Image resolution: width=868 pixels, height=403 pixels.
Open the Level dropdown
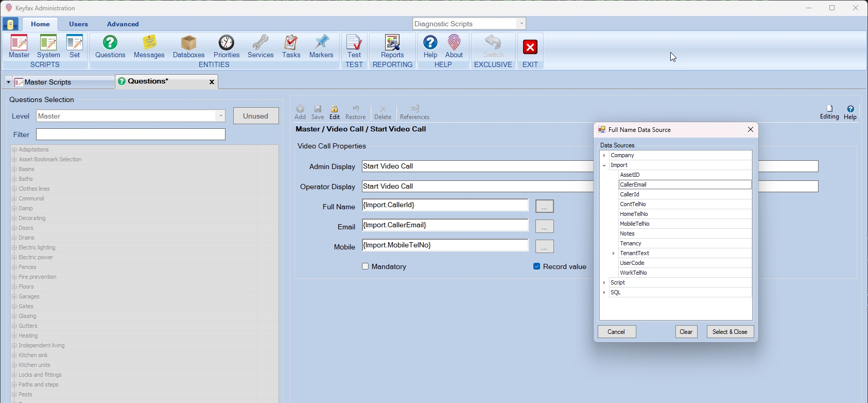(221, 116)
